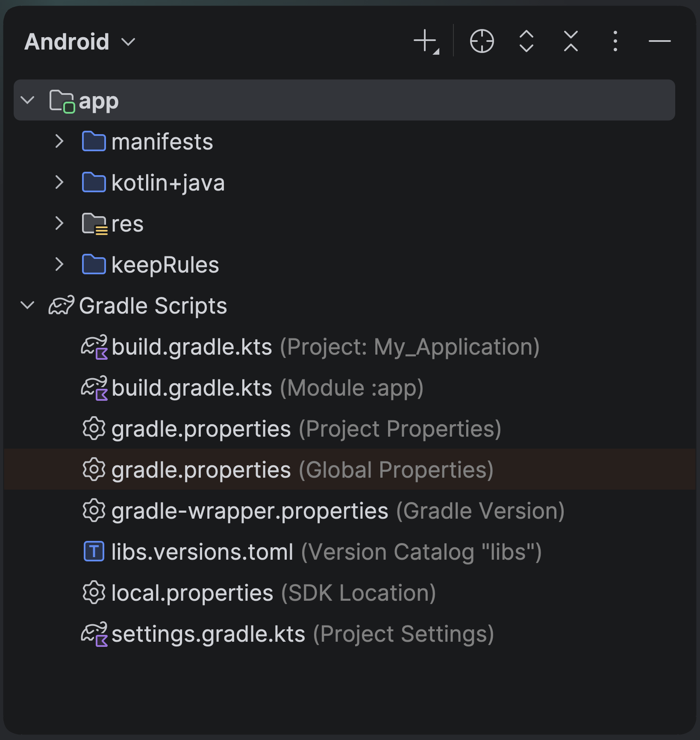The image size is (700, 740).
Task: Click the manifests folder icon
Action: pyautogui.click(x=94, y=141)
